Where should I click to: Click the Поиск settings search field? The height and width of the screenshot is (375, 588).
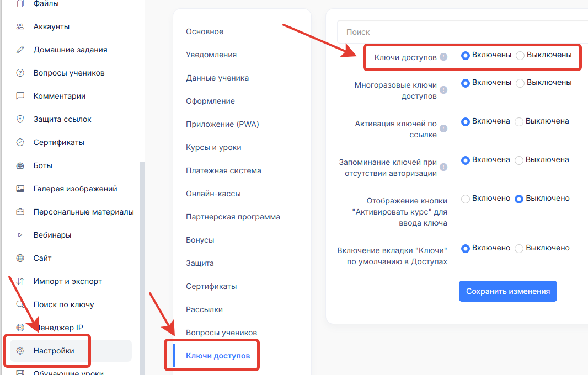click(463, 32)
